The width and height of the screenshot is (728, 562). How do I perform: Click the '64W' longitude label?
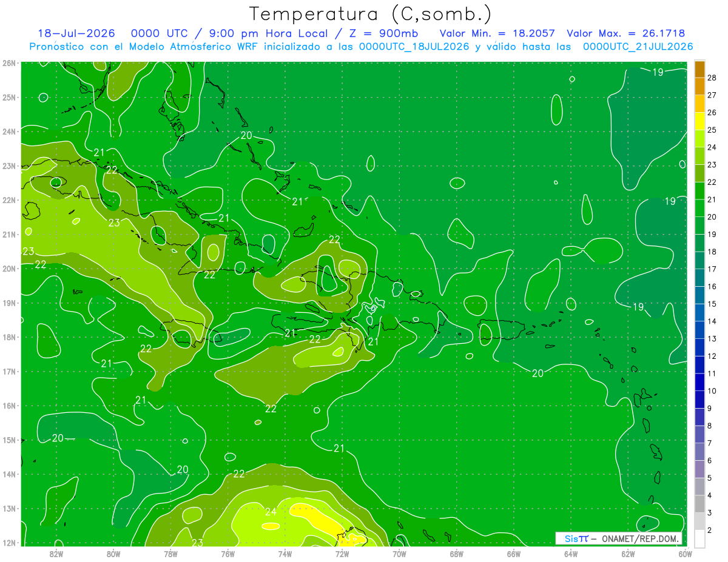571,554
